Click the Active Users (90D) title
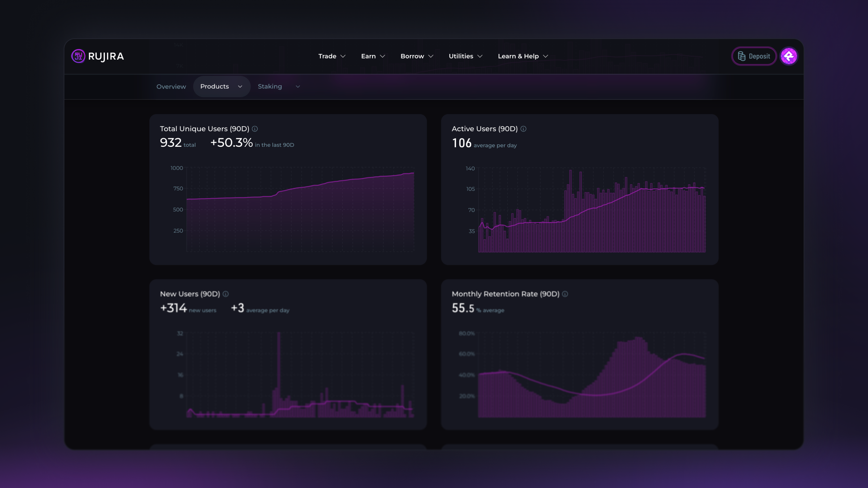 (485, 129)
